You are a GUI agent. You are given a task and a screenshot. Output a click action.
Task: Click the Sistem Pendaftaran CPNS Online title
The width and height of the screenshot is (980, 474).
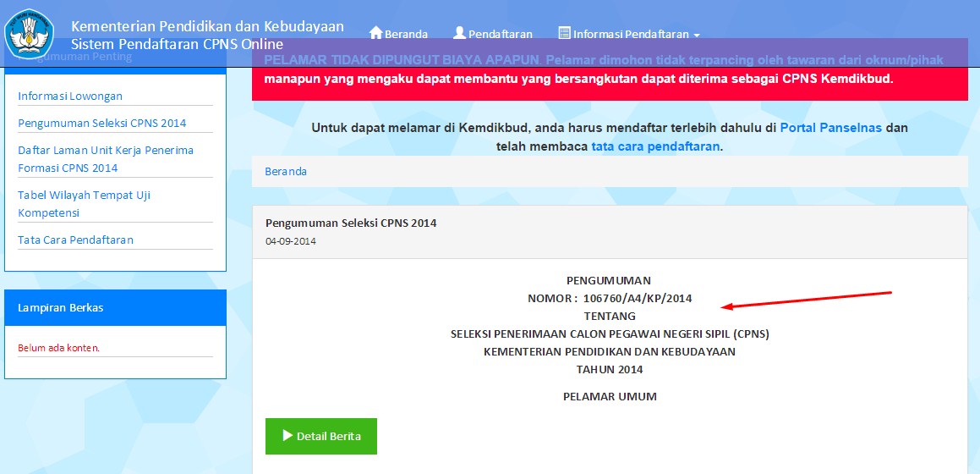[x=177, y=44]
